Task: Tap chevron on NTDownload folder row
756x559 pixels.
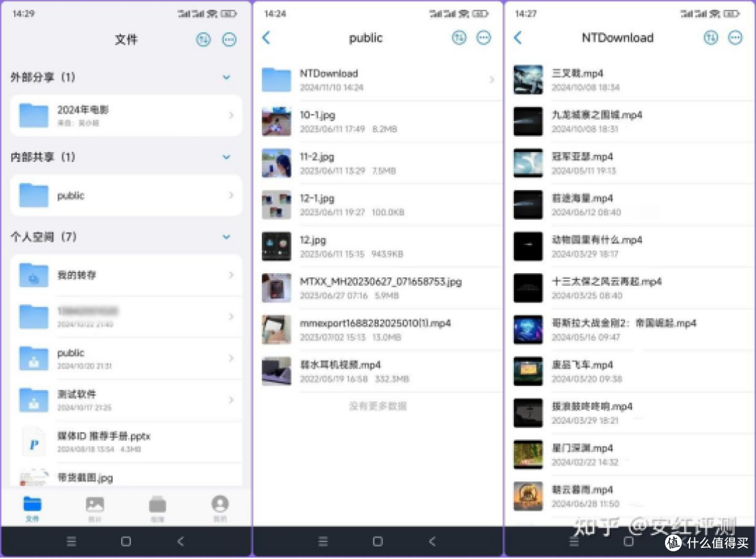Action: [492, 80]
